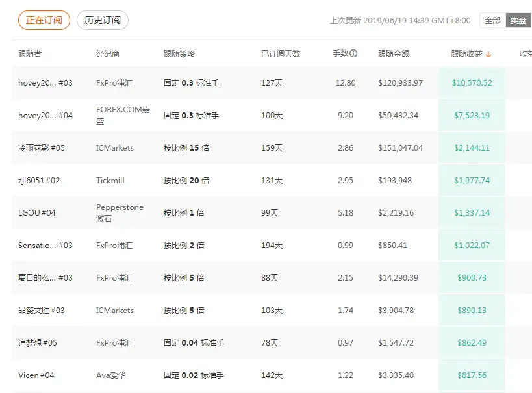Image resolution: width=532 pixels, height=393 pixels.
Task: Select strategy 固定 0.02 标准手
Action: [x=194, y=375]
